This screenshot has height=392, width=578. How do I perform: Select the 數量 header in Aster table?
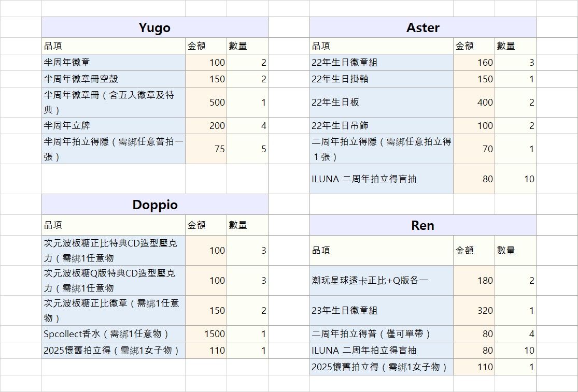tap(515, 46)
